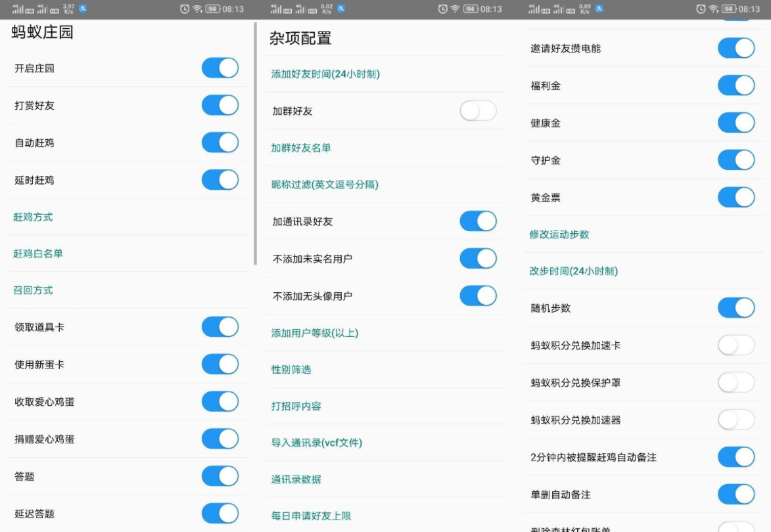Viewport: 771px width, 532px height.
Task: Switch off 守护金
Action: (x=737, y=160)
